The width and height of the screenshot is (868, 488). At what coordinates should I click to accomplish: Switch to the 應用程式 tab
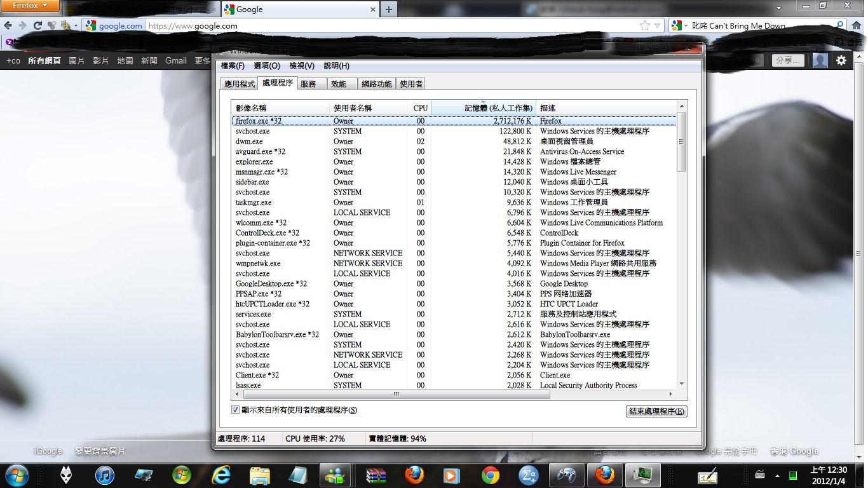pyautogui.click(x=240, y=84)
